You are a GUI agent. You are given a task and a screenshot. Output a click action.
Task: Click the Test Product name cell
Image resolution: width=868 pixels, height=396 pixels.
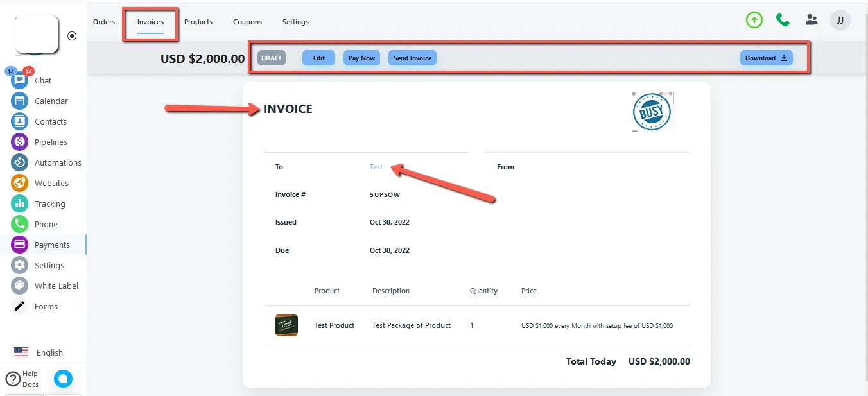coord(334,325)
